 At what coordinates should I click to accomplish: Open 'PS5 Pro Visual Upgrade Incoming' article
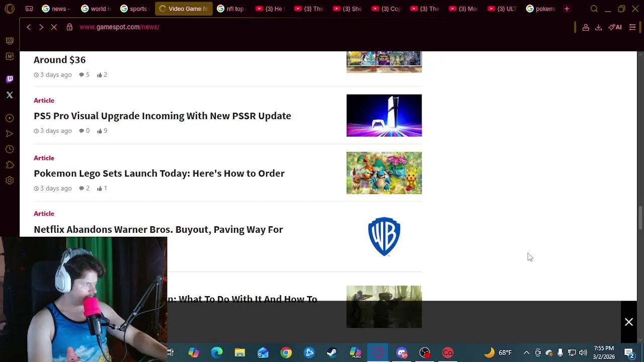point(162,116)
